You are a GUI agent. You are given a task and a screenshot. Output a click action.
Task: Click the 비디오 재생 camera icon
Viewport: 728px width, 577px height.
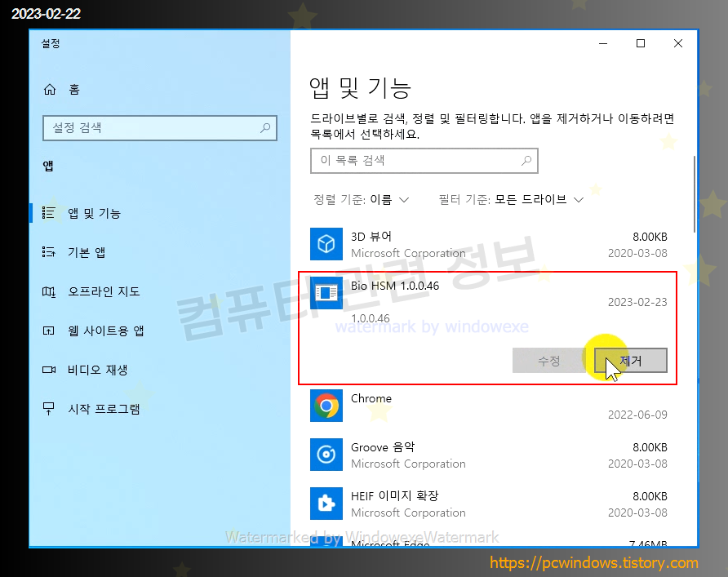[49, 370]
